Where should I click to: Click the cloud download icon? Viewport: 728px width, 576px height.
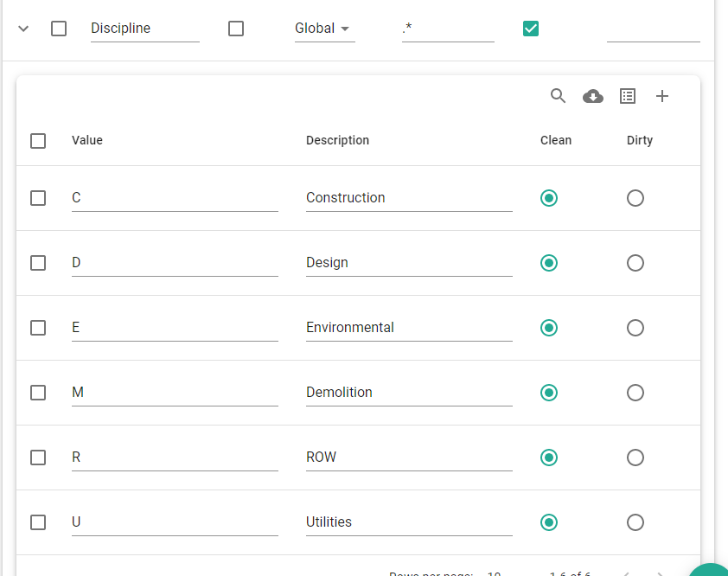tap(593, 96)
